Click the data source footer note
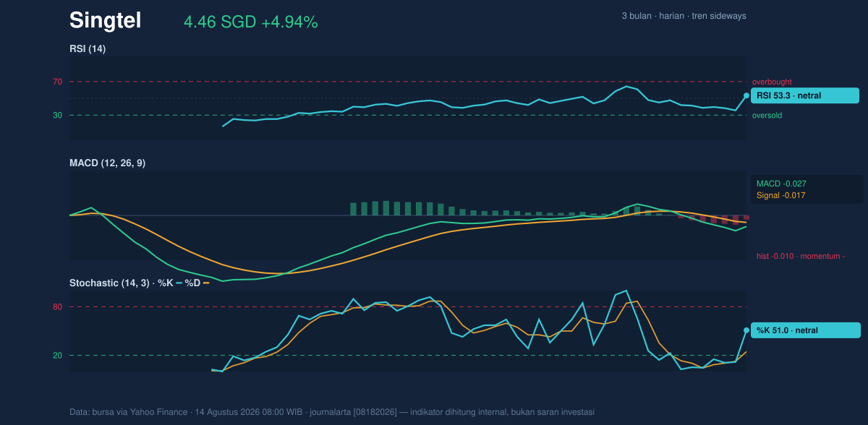The width and height of the screenshot is (868, 425). (332, 412)
